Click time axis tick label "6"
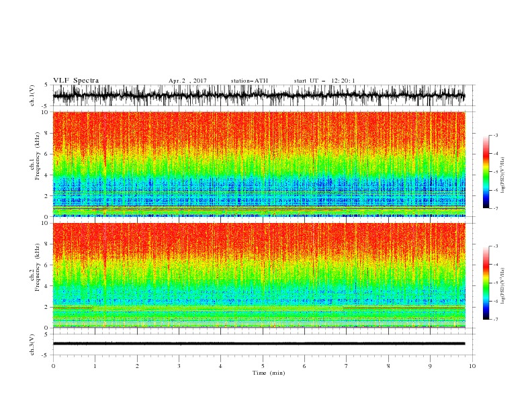The height and width of the screenshot is (411, 532). pos(304,366)
